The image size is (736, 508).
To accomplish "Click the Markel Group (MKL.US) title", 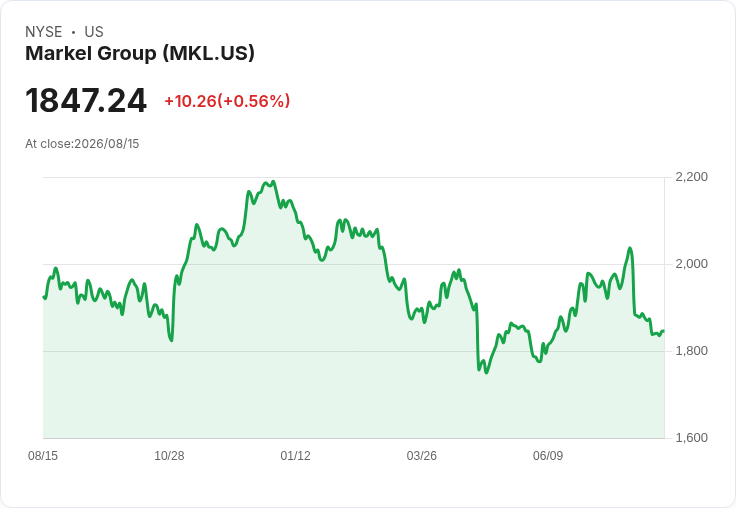I will (x=140, y=54).
